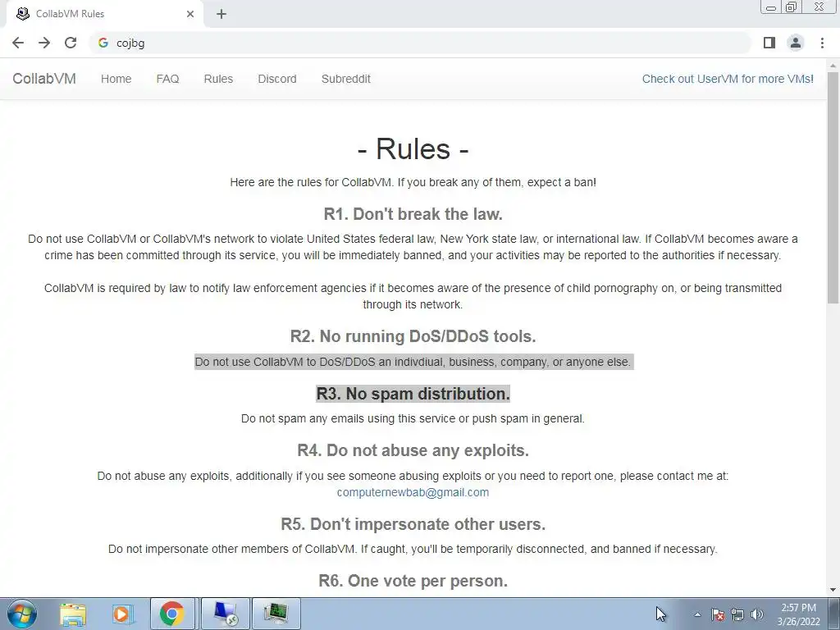Open the Home nav link
Viewport: 840px width, 630px height.
pos(116,79)
